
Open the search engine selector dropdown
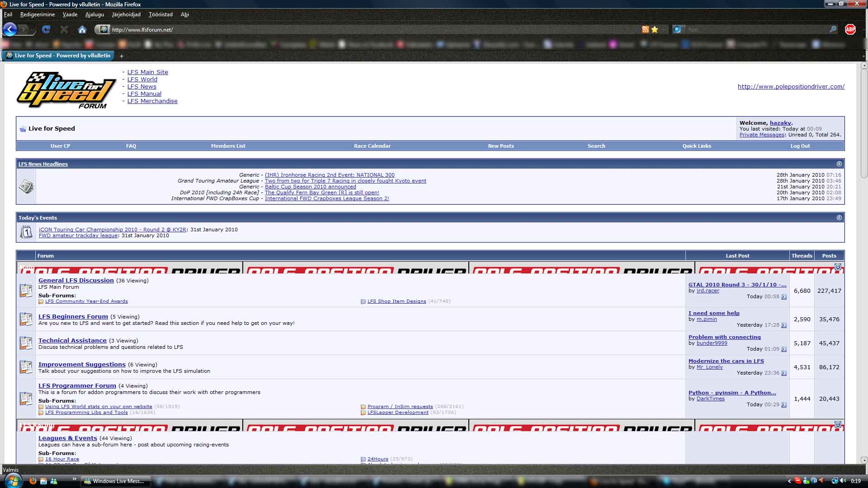678,30
